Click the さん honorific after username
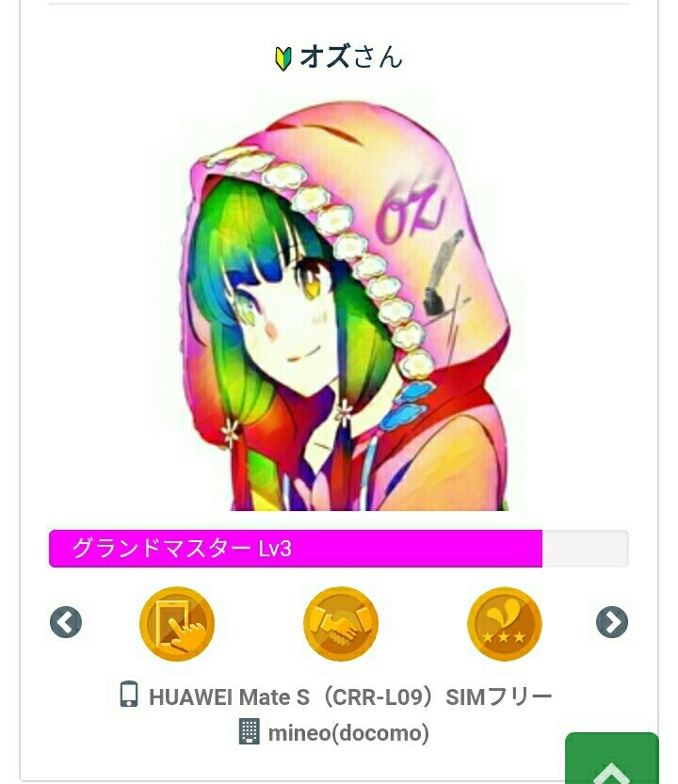678x784 pixels. (x=379, y=56)
